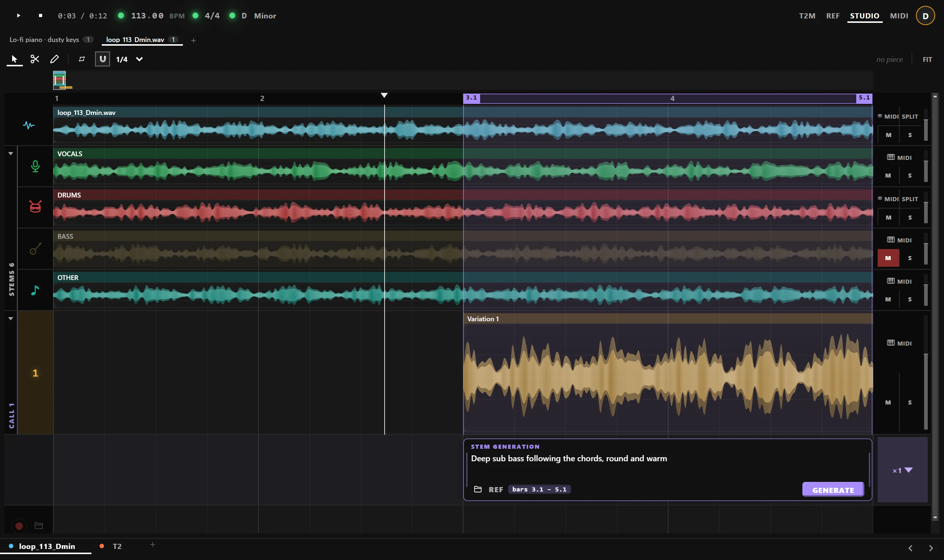Stop playback with the stop icon

pos(41,15)
